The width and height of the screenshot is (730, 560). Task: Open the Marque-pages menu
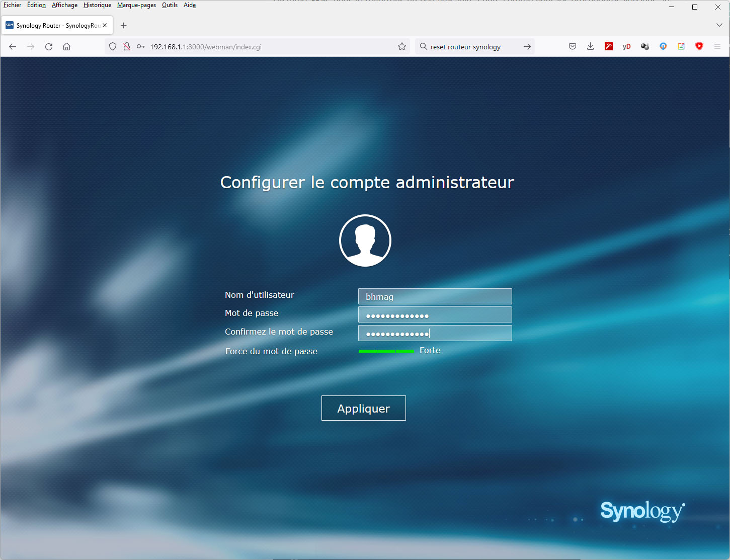pos(136,5)
